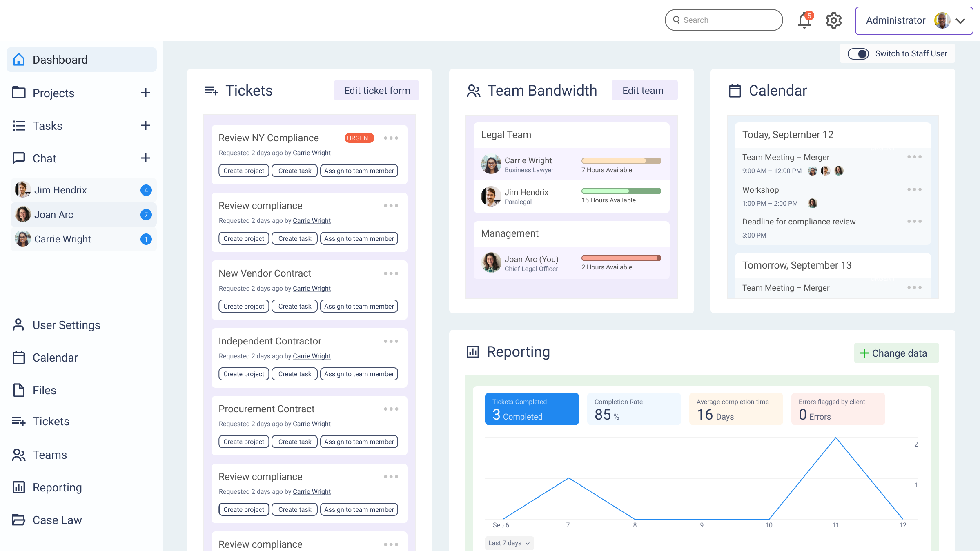Open Teams in the sidebar

[x=50, y=455]
